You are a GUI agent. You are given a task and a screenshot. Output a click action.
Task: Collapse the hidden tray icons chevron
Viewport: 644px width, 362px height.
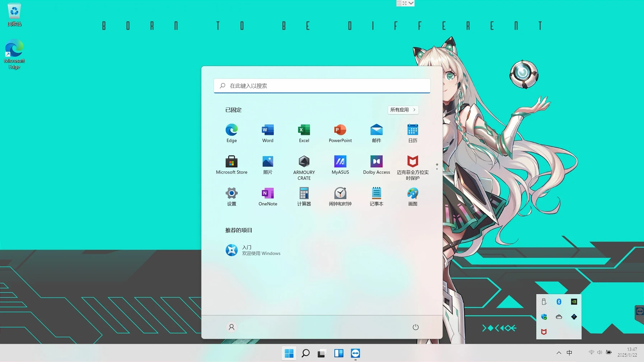click(559, 353)
